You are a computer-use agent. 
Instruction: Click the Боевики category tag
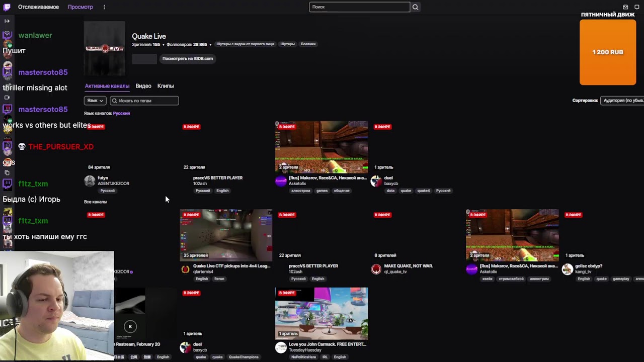tap(308, 44)
